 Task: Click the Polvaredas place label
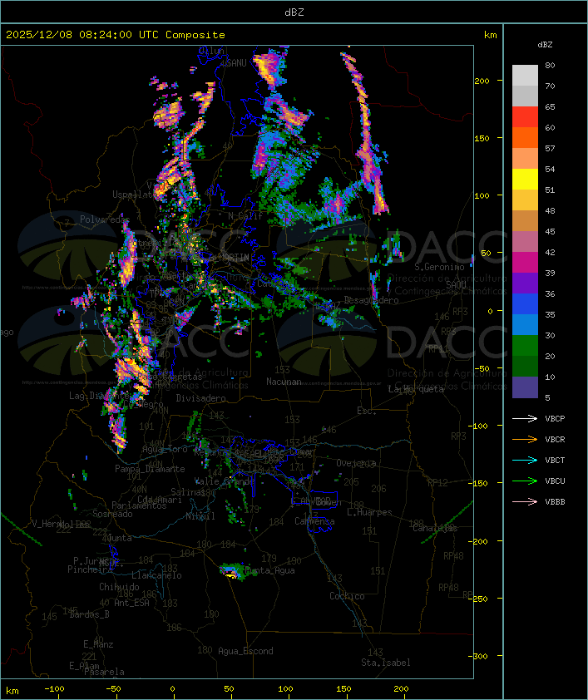pyautogui.click(x=105, y=219)
